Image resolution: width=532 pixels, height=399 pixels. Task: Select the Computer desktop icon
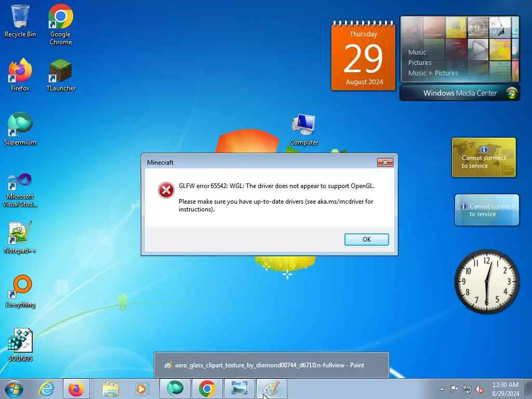coord(304,129)
